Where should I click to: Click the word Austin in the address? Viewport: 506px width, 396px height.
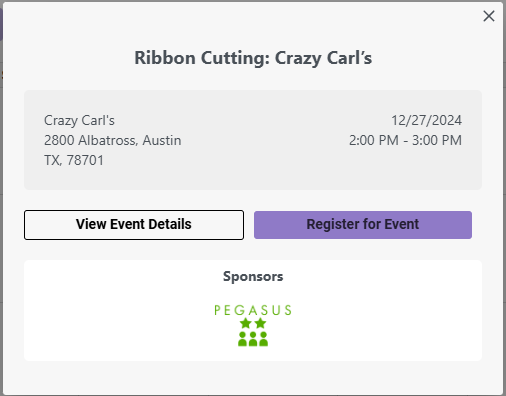coord(162,140)
